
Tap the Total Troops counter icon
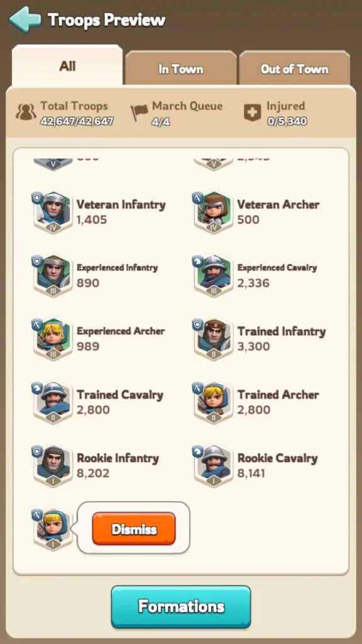click(x=26, y=112)
